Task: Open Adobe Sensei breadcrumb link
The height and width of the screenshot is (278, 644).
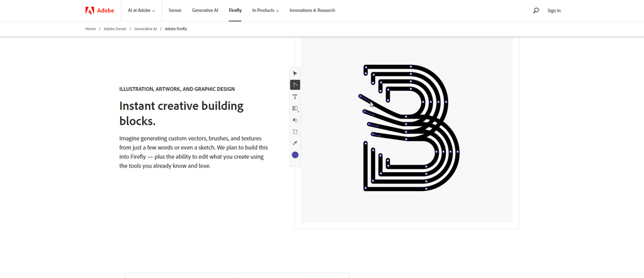Action: coord(114,29)
